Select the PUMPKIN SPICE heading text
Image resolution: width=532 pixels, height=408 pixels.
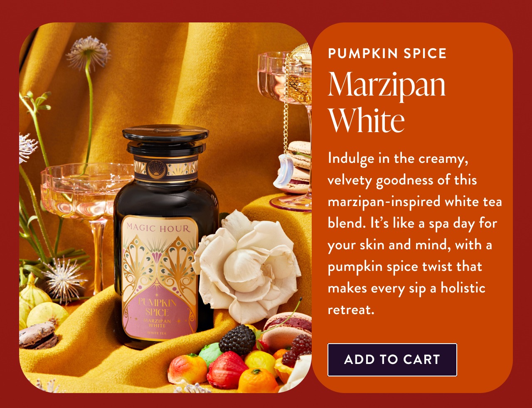tap(387, 54)
